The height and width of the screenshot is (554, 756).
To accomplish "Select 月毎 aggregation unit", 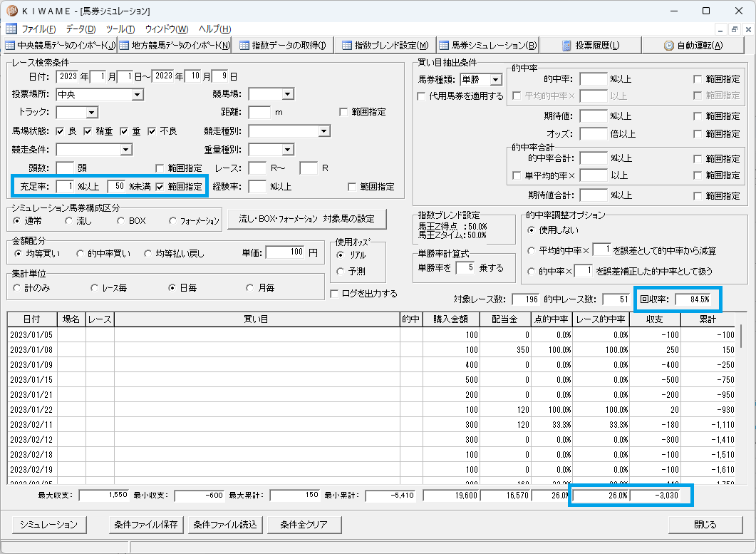I will click(250, 287).
